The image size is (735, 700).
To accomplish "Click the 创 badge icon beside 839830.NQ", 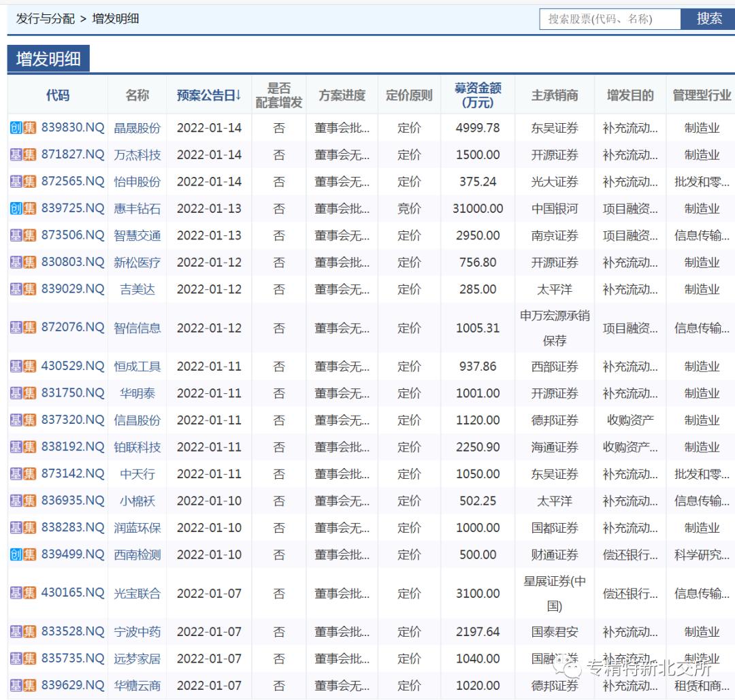I will pos(16,128).
